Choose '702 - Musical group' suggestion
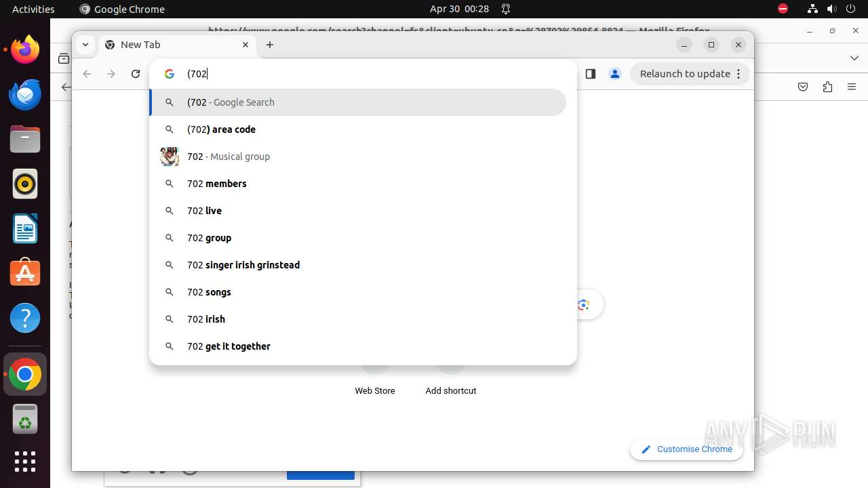Viewport: 868px width, 488px height. (x=358, y=157)
